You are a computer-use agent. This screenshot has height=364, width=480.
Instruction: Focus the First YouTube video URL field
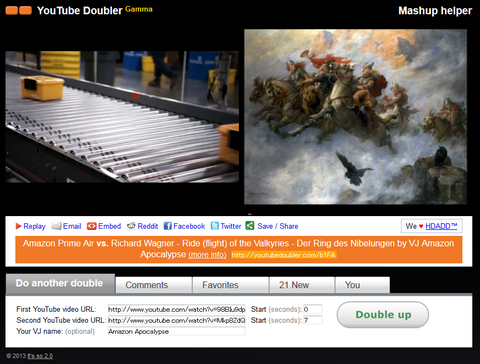tap(176, 309)
